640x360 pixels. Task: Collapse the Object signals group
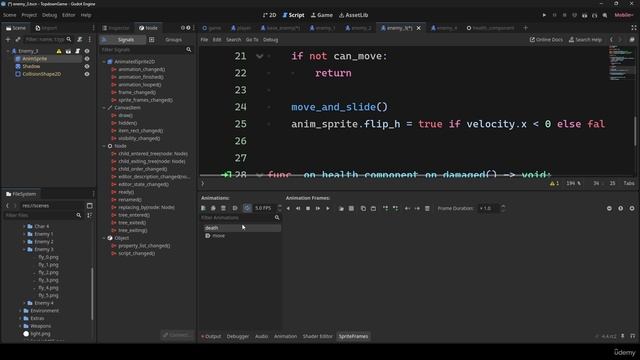104,238
